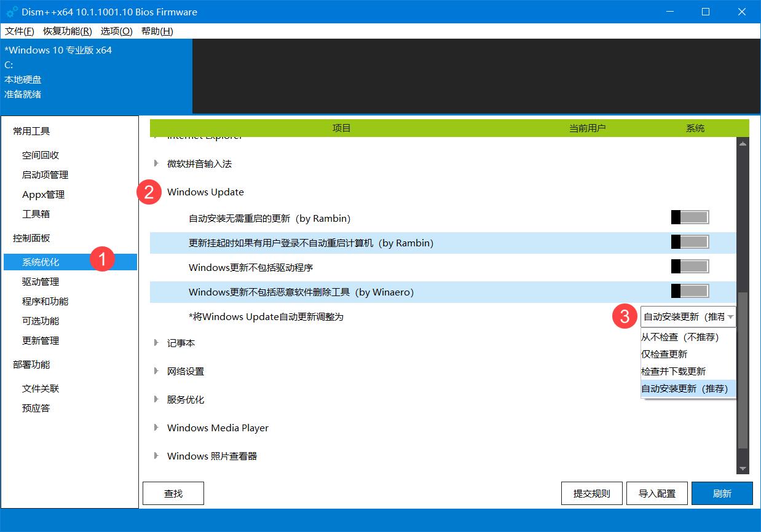Expand the Windows Media Player section
761x532 pixels.
[156, 428]
